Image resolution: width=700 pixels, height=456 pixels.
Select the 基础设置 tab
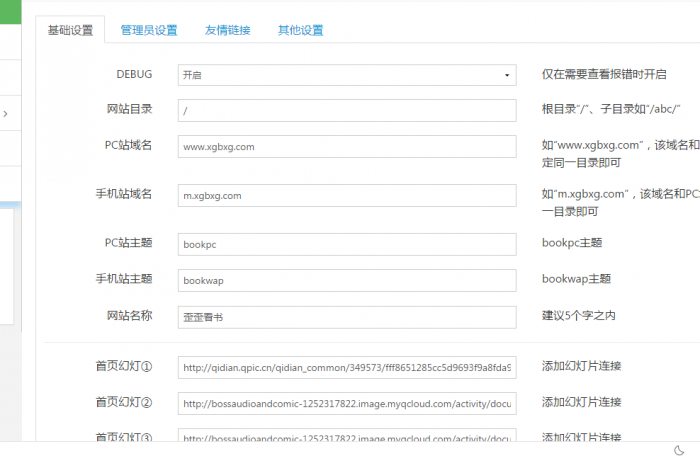[70, 30]
